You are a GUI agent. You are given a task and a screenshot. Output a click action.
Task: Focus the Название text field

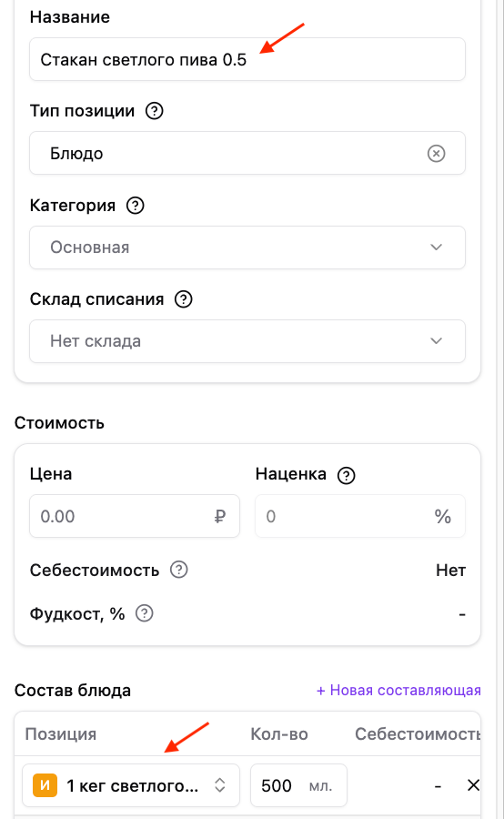(x=247, y=59)
